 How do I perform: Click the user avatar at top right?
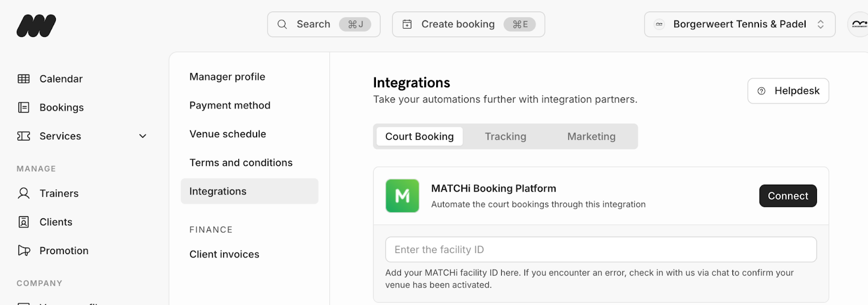coord(859,24)
